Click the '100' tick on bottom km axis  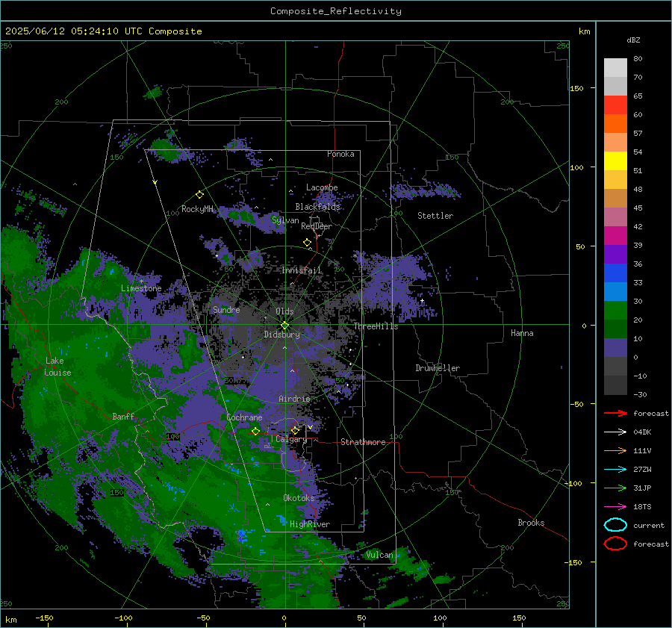(x=440, y=618)
